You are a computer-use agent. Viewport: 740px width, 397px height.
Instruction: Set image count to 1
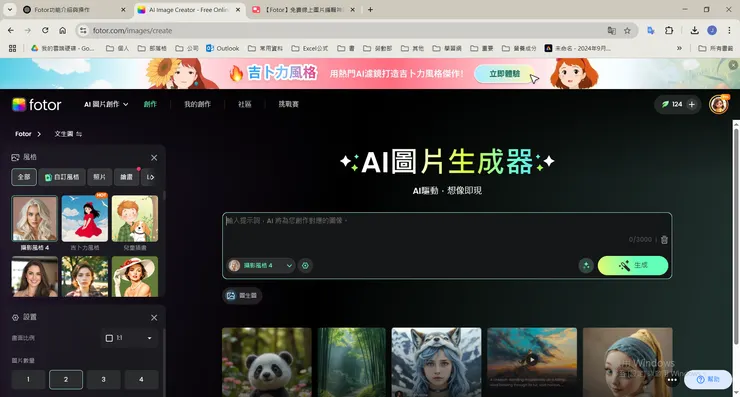point(28,380)
